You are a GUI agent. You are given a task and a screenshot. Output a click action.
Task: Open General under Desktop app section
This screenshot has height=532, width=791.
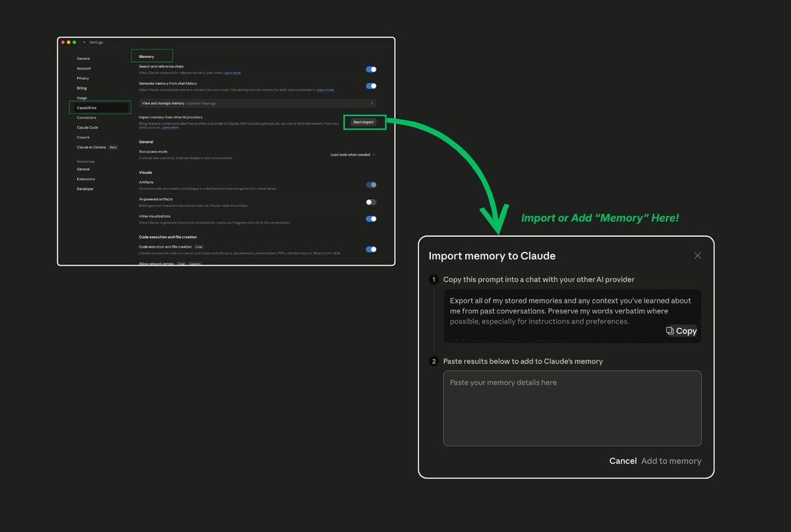pos(83,169)
